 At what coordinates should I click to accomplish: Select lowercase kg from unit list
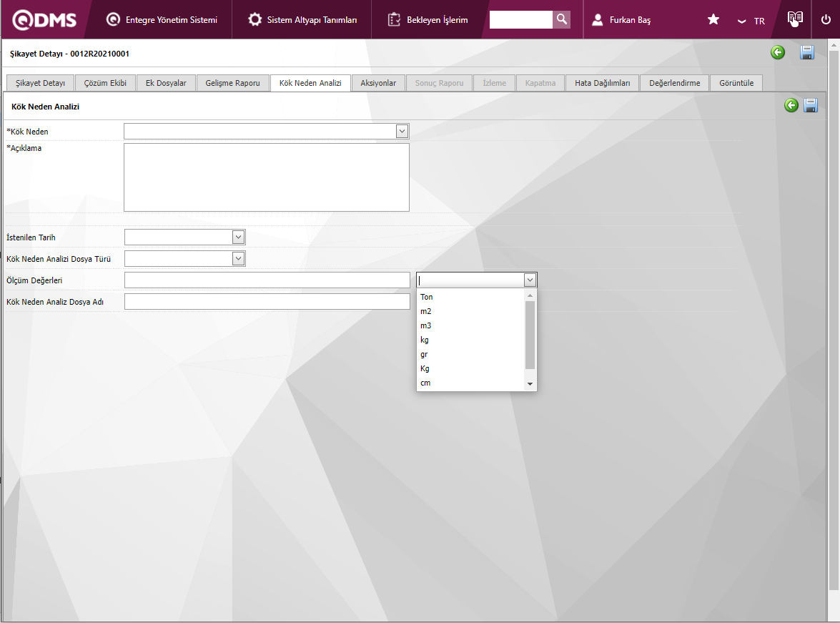point(471,340)
